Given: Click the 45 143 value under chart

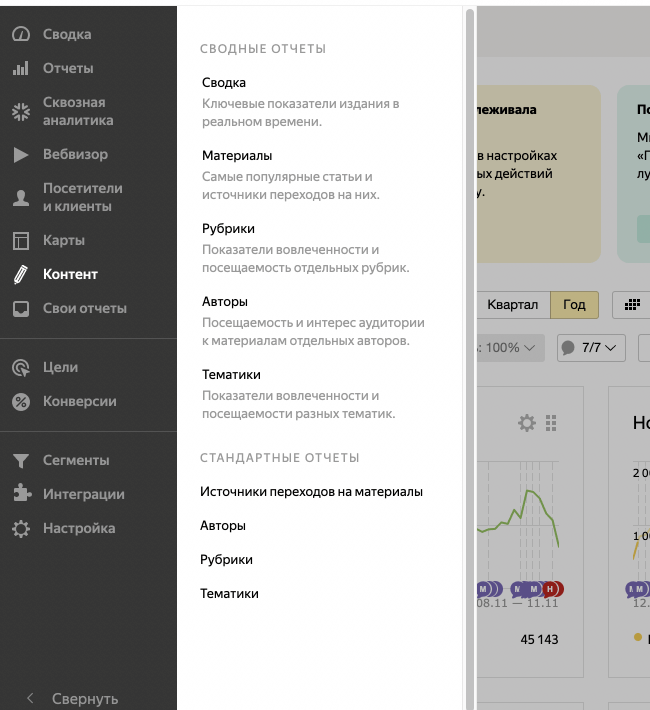Looking at the screenshot, I should [539, 639].
